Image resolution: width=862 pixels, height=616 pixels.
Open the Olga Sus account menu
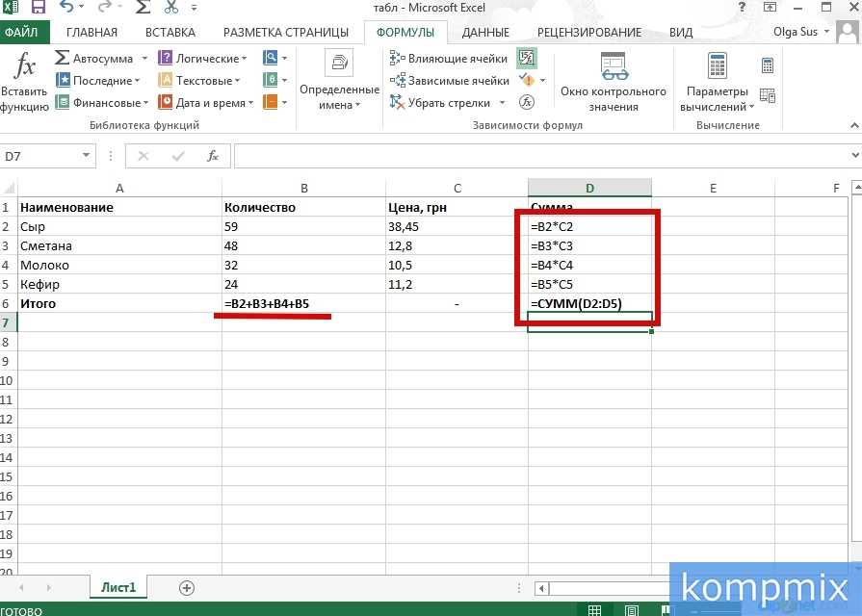[x=801, y=32]
